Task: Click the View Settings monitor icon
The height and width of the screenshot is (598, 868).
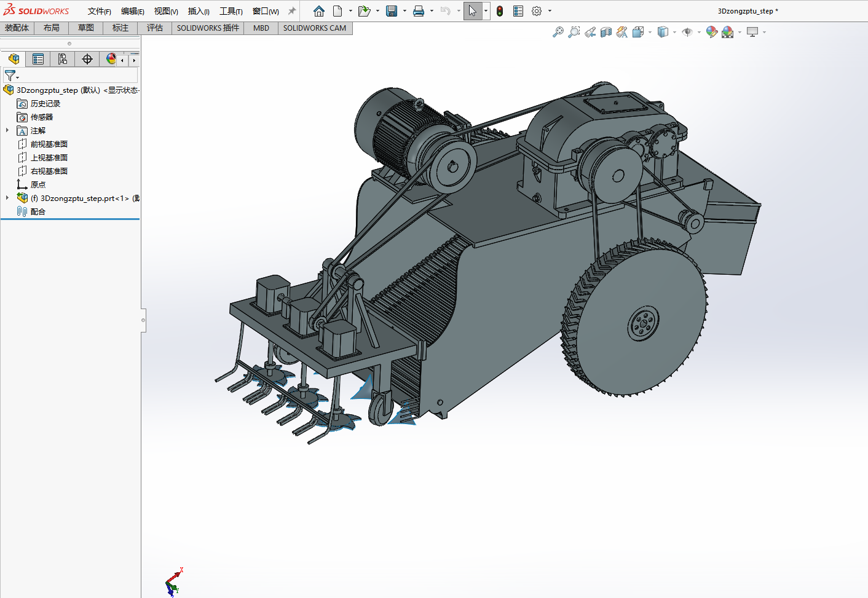Action: pos(752,32)
